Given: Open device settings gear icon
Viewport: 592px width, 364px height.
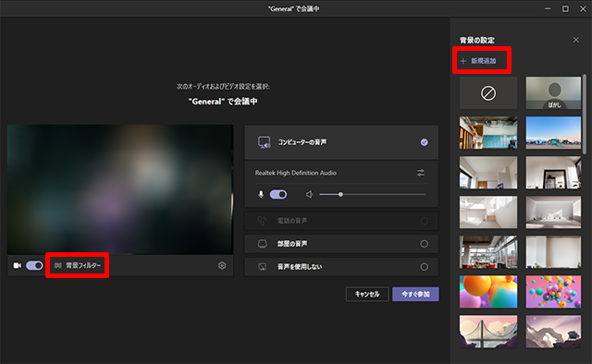Looking at the screenshot, I should coord(222,265).
